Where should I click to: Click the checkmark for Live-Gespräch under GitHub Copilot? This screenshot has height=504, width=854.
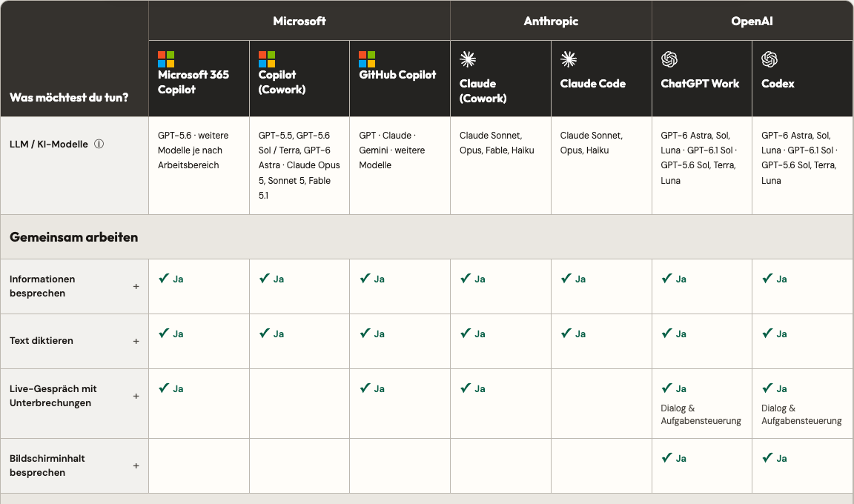coord(365,388)
